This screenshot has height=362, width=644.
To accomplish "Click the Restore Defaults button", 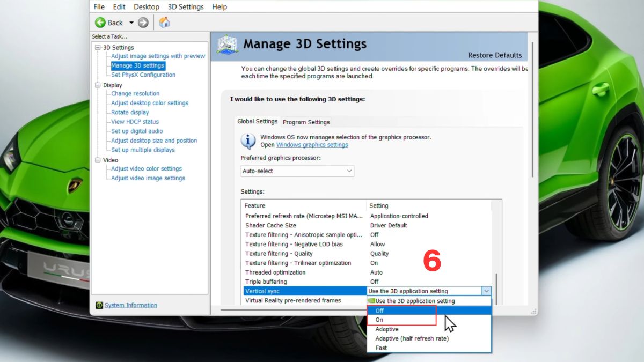I will pos(495,55).
